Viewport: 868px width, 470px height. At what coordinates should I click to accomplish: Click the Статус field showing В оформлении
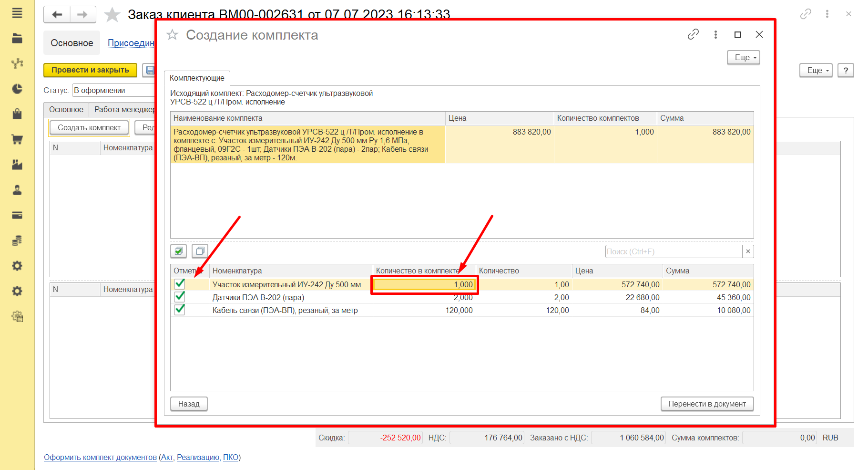coord(114,90)
